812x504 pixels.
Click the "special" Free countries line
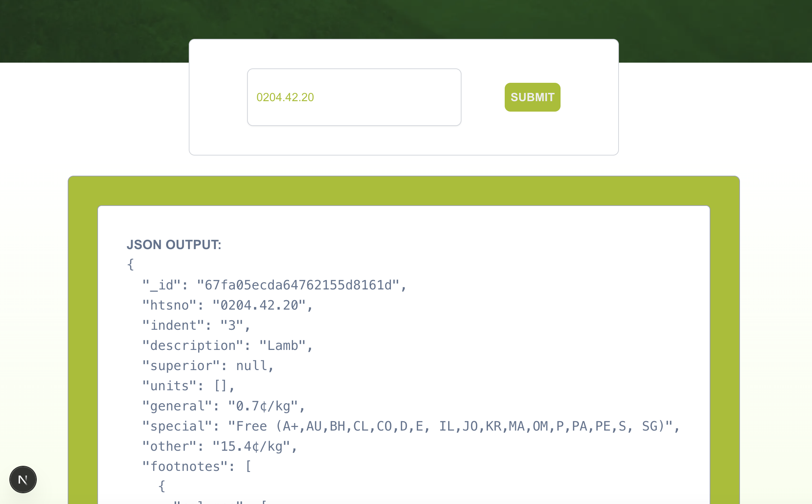point(411,426)
